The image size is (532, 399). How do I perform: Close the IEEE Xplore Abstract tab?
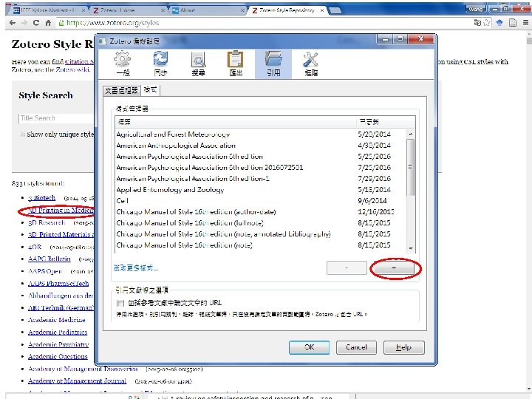click(x=83, y=10)
